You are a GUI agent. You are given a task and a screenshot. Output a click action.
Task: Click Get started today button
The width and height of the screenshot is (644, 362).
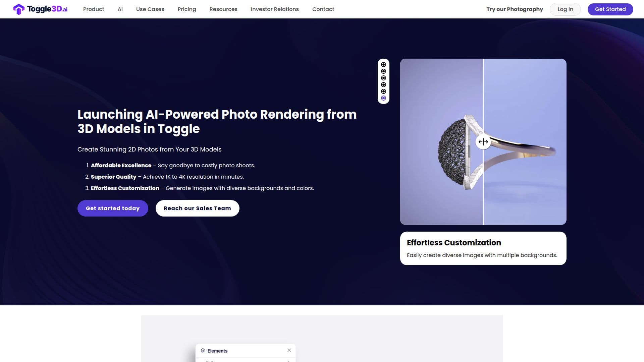click(113, 208)
